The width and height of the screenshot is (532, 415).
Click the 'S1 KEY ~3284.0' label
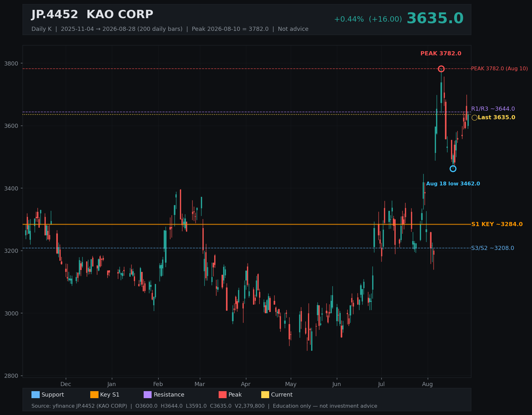pos(497,224)
